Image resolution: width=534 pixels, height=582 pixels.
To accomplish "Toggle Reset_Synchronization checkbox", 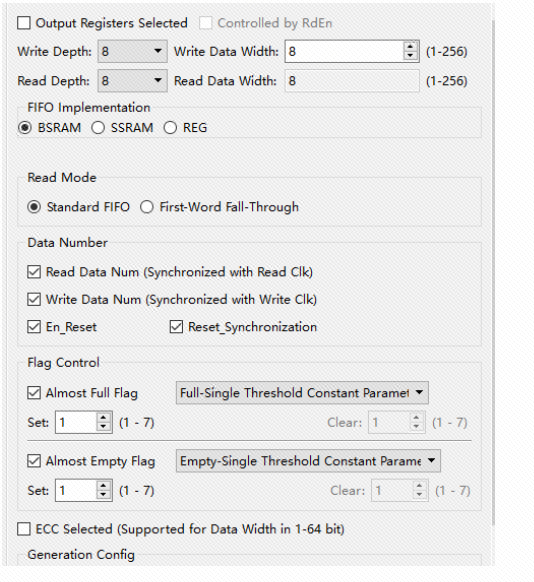I will click(176, 327).
